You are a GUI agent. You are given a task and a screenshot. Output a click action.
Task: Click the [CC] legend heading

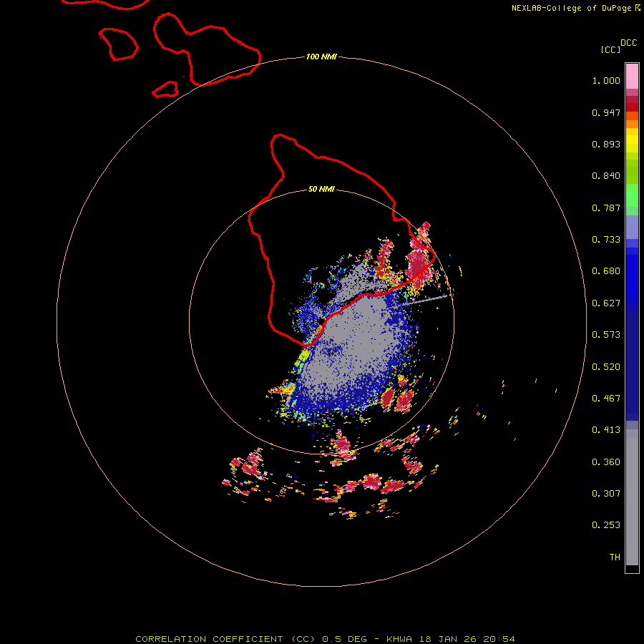(x=610, y=49)
